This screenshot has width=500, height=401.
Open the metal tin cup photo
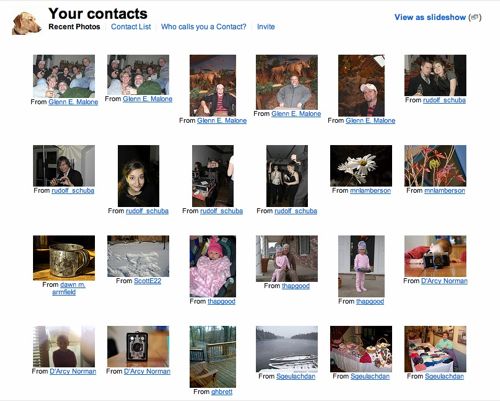click(64, 258)
